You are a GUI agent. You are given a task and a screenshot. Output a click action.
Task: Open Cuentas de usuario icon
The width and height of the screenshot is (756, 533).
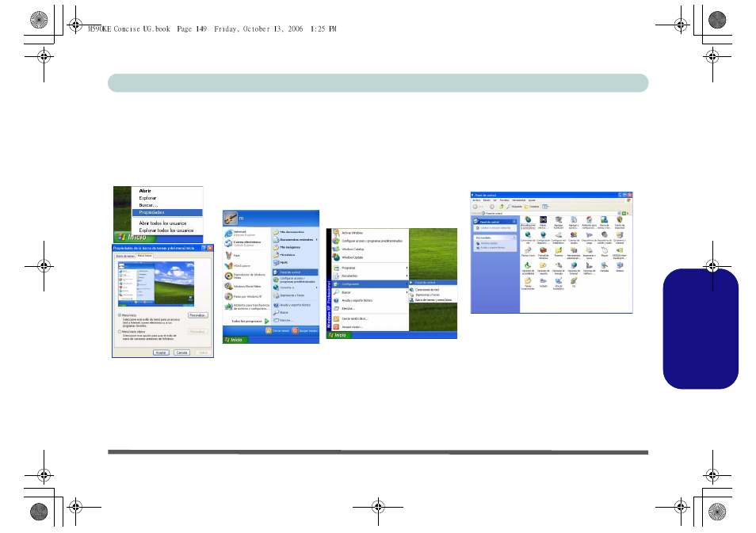(574, 235)
